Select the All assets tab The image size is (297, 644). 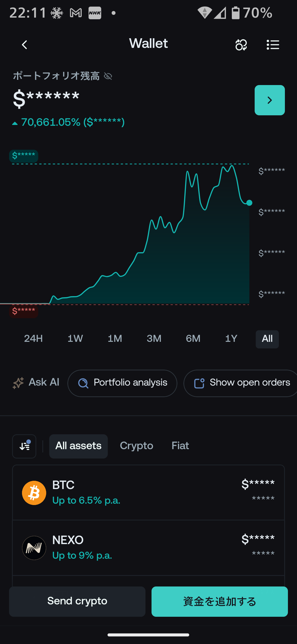[x=78, y=446]
